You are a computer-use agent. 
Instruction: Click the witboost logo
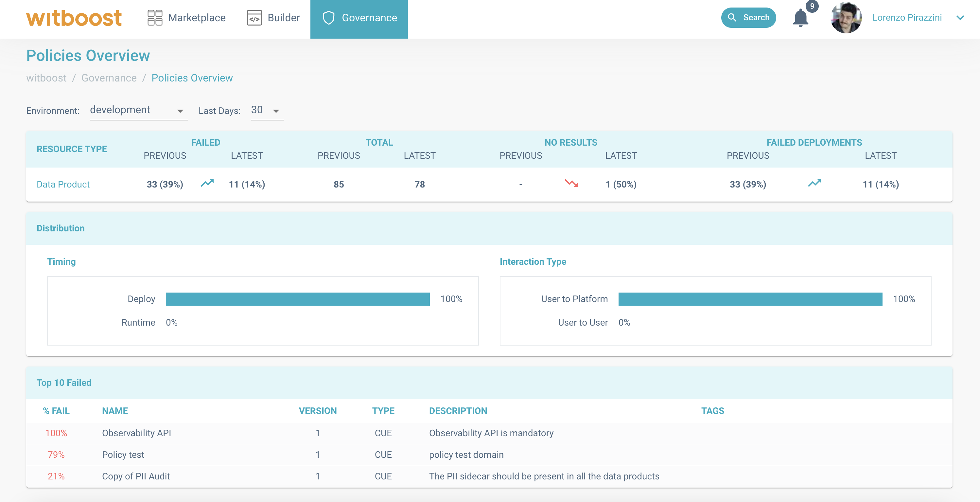[74, 18]
